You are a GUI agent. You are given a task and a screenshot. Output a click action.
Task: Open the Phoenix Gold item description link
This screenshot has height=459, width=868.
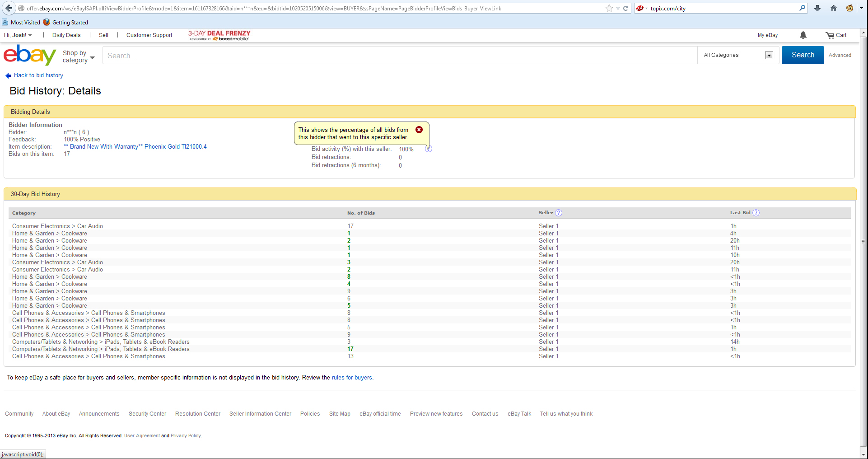pyautogui.click(x=135, y=147)
